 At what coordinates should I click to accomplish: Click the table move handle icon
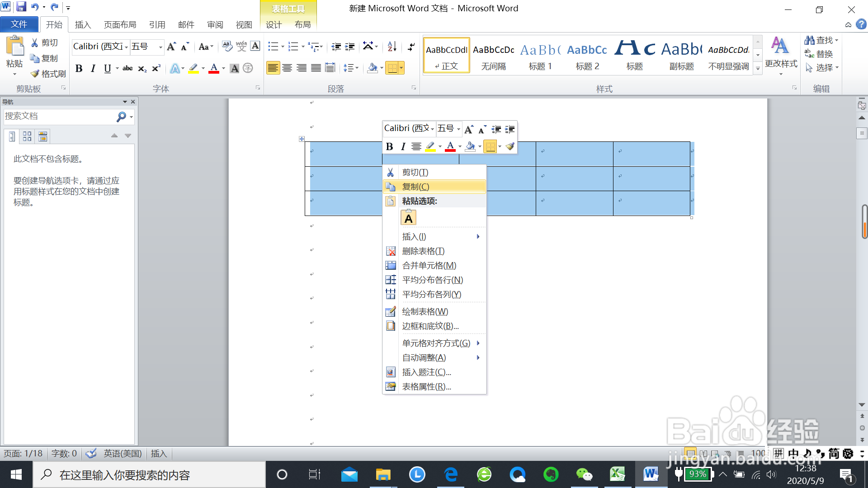(302, 139)
